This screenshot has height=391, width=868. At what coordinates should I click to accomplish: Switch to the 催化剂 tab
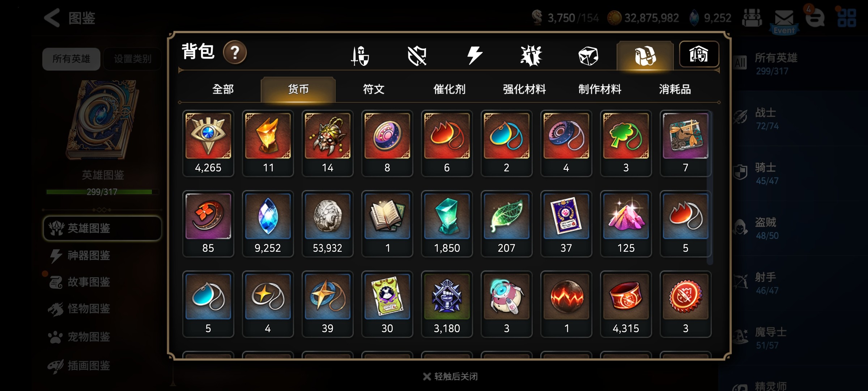[x=449, y=89]
